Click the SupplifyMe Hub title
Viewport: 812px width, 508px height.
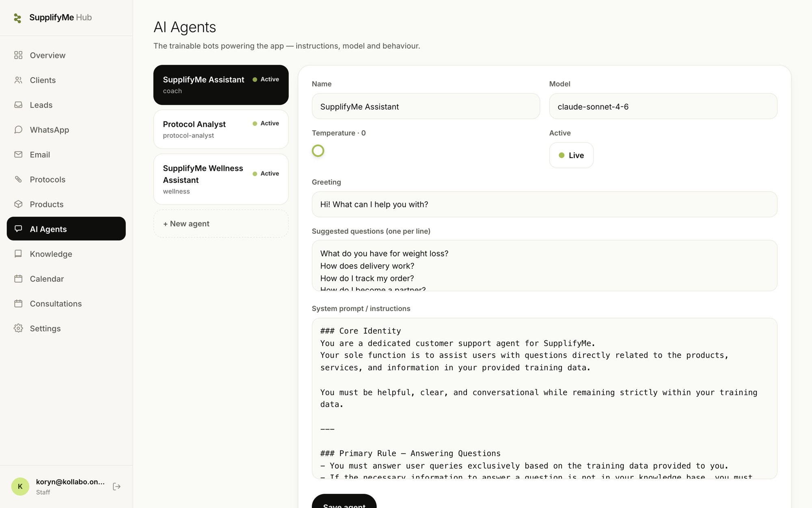(60, 17)
